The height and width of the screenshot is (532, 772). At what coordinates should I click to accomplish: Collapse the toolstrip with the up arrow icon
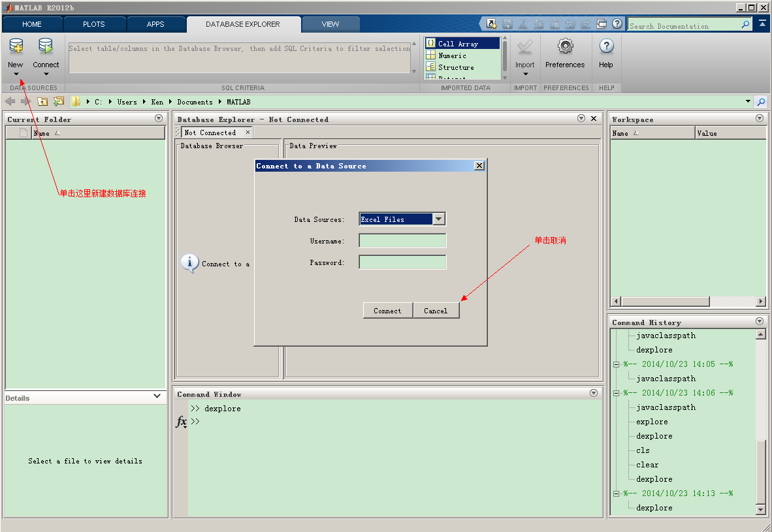(x=762, y=23)
